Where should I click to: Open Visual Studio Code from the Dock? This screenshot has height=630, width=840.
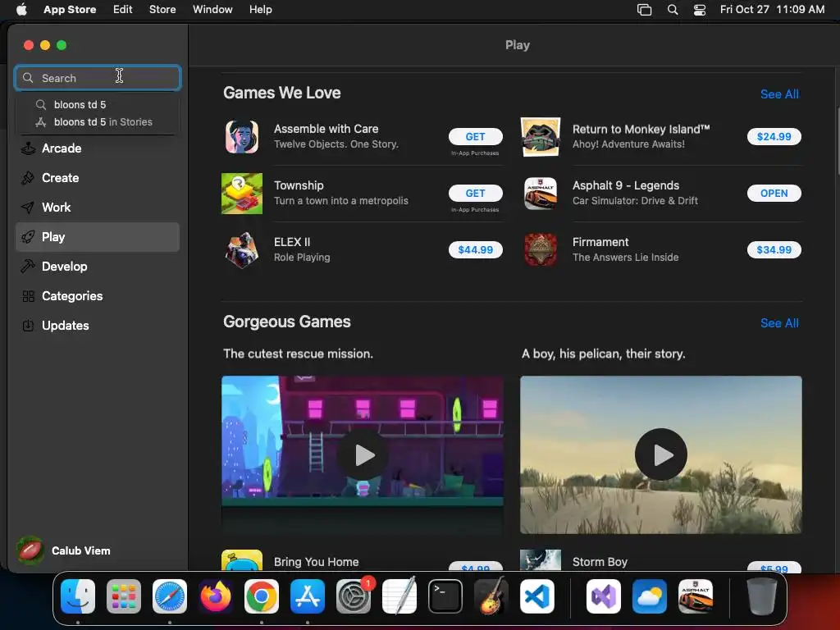click(537, 596)
